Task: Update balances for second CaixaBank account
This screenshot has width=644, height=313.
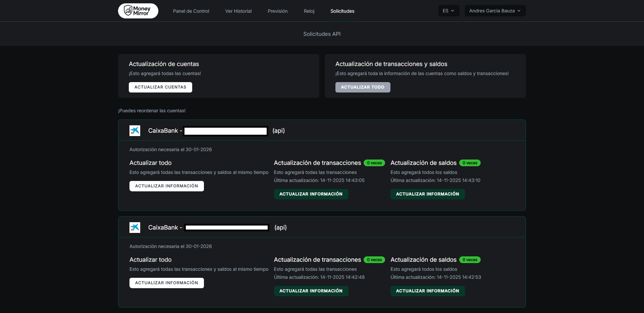Action: pyautogui.click(x=427, y=291)
